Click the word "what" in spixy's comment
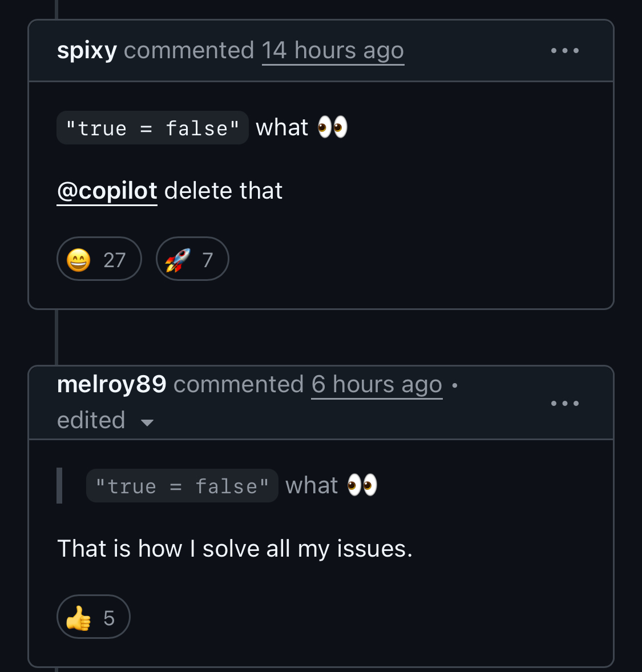The width and height of the screenshot is (642, 672). click(x=282, y=127)
